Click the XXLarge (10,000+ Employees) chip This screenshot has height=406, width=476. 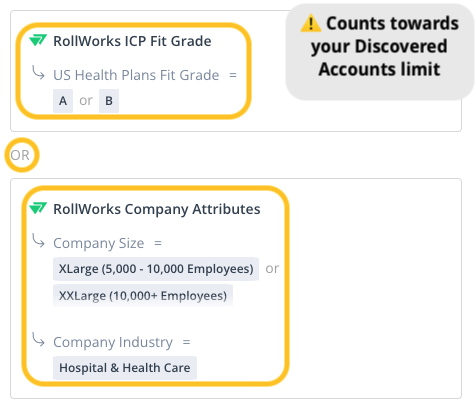click(143, 295)
